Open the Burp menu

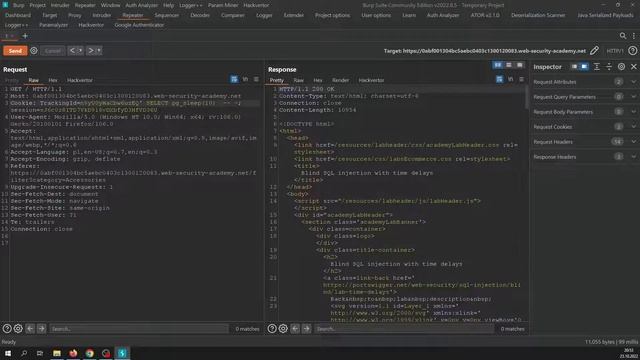coord(18,5)
